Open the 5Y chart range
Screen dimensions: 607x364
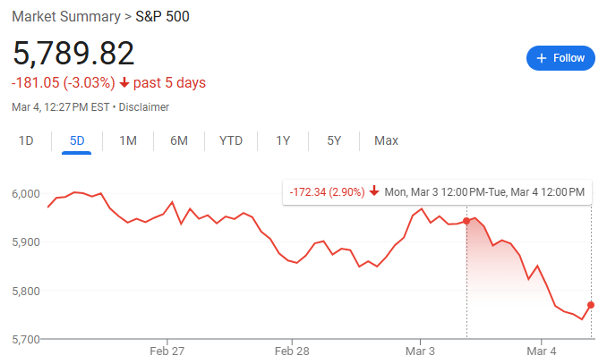click(x=334, y=140)
